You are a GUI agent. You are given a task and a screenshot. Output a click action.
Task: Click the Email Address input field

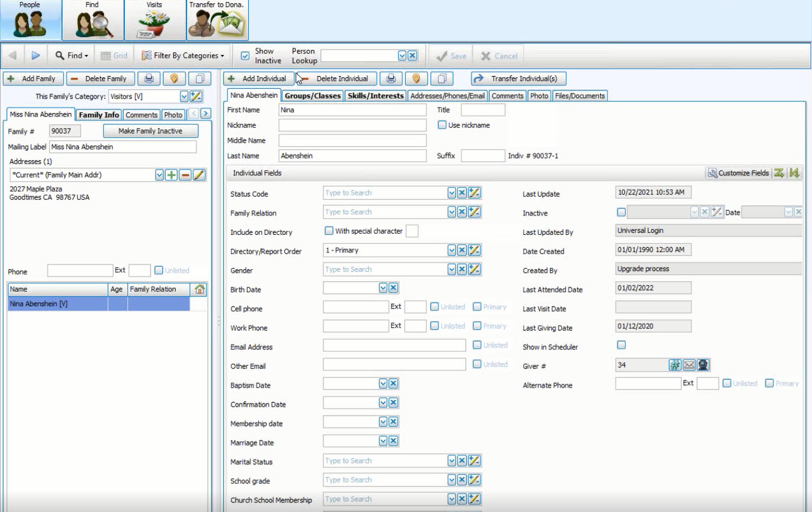click(394, 346)
